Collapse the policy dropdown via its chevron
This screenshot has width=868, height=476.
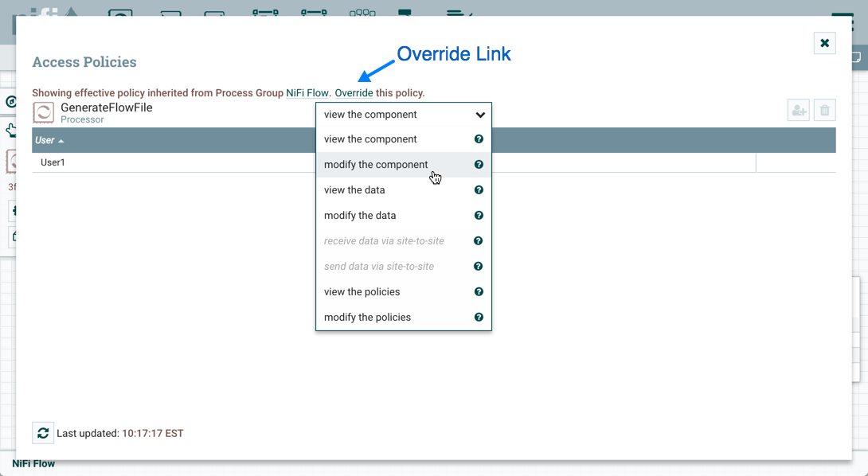click(480, 115)
